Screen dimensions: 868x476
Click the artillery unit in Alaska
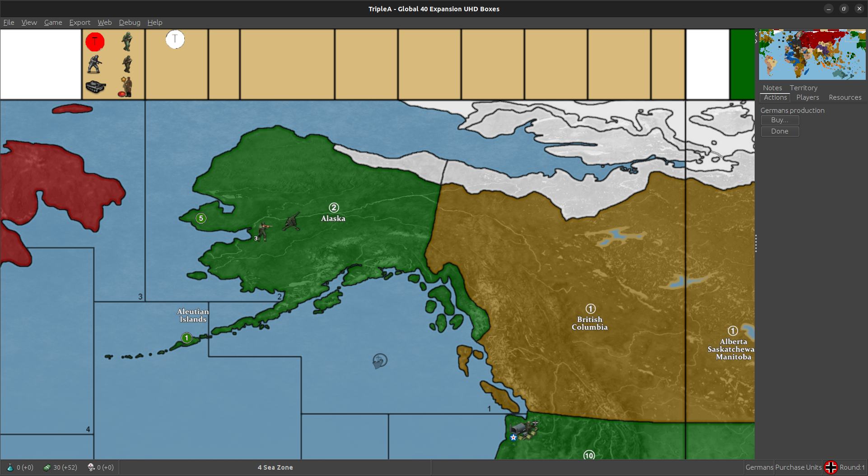[291, 222]
